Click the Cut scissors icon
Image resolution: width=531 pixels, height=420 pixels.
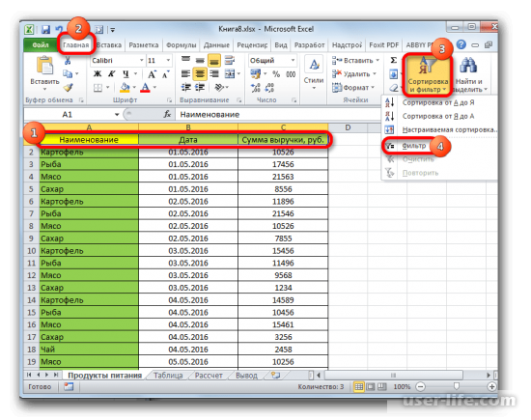click(x=68, y=61)
